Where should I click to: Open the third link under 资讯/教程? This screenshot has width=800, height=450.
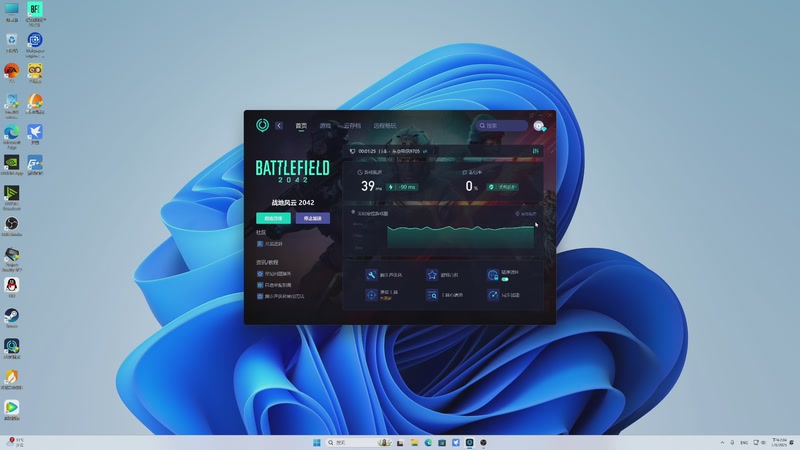click(x=281, y=296)
